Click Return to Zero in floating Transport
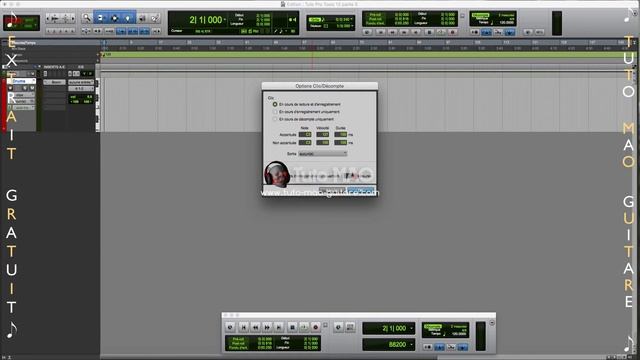Screen dimensions: 640x360 click(244, 327)
